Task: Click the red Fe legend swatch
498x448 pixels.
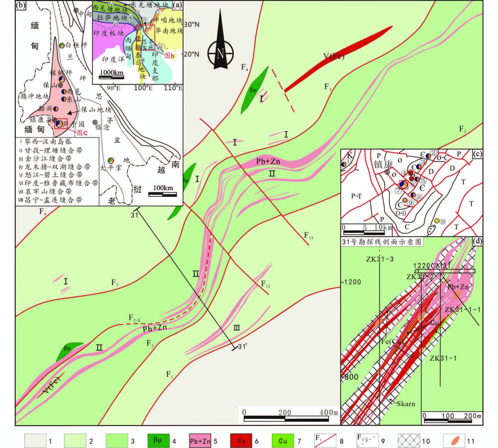Action: (x=241, y=441)
